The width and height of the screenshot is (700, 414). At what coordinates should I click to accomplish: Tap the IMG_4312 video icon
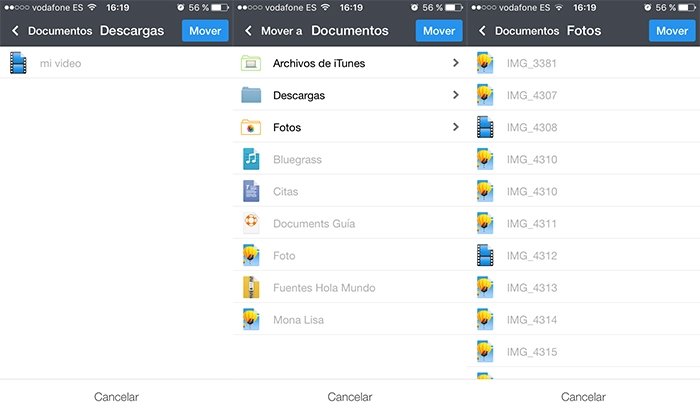[485, 255]
